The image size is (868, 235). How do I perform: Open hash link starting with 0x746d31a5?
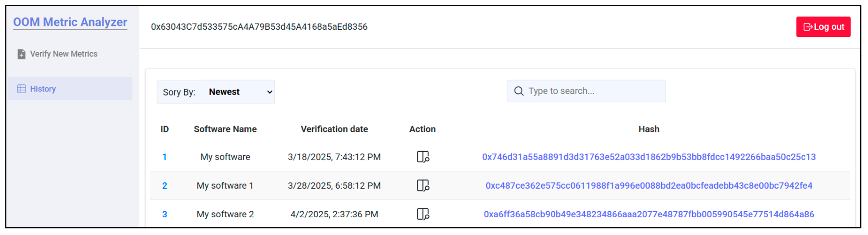point(649,157)
